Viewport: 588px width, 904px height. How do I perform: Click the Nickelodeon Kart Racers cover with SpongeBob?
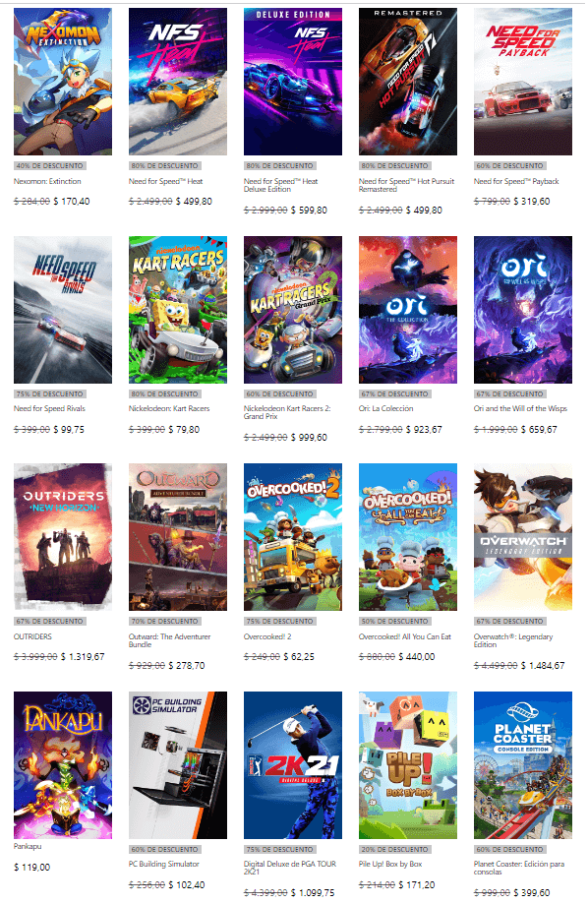(x=178, y=310)
